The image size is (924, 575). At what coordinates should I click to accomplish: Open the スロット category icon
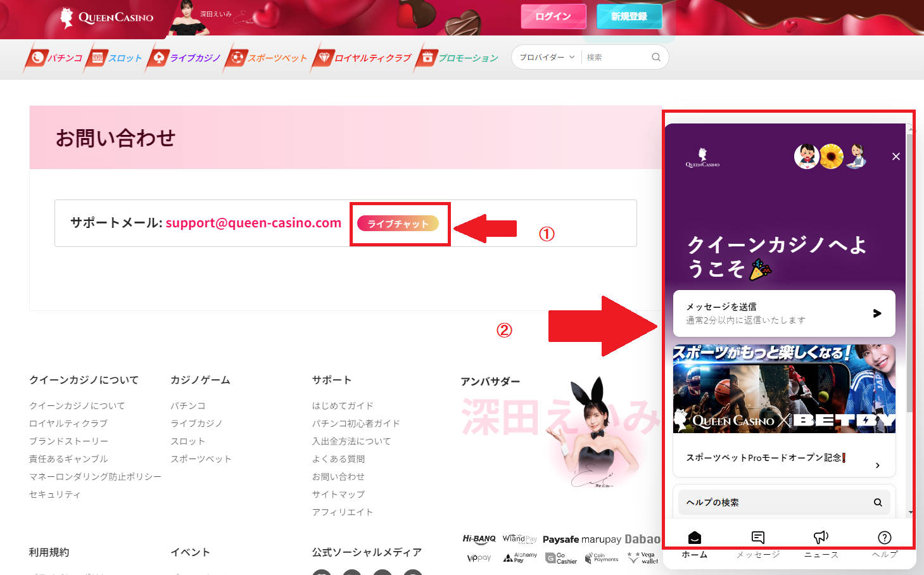pyautogui.click(x=98, y=58)
